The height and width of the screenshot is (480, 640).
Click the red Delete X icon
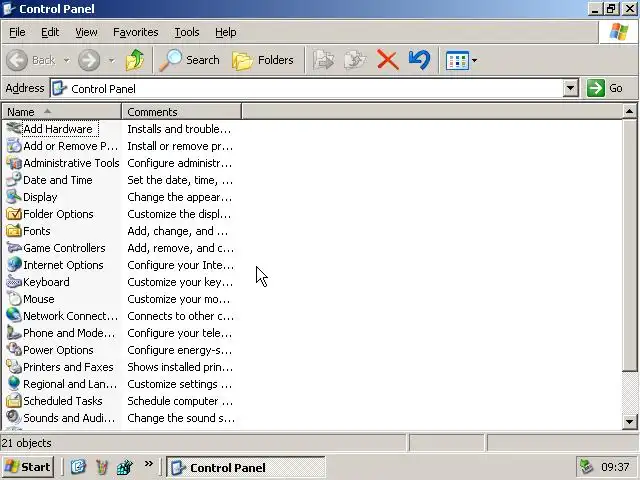(387, 60)
